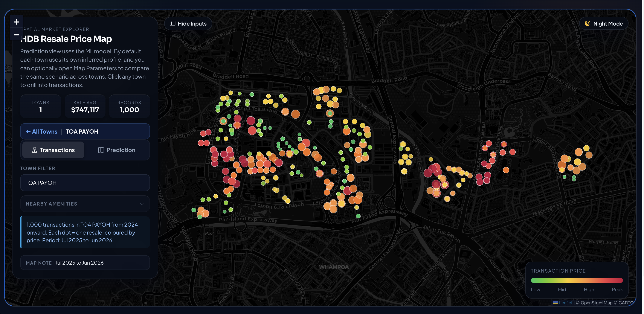Go back to All Towns
Image resolution: width=644 pixels, height=314 pixels.
(42, 131)
